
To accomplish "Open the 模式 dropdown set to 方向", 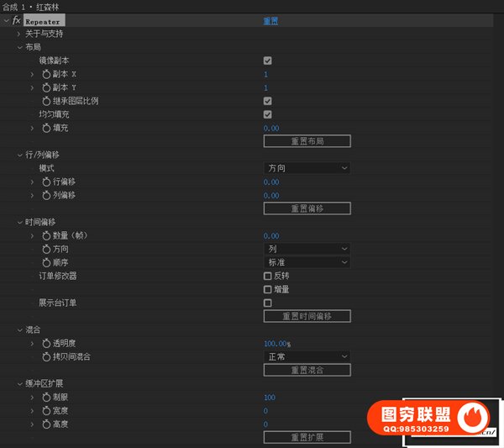I will click(x=307, y=168).
